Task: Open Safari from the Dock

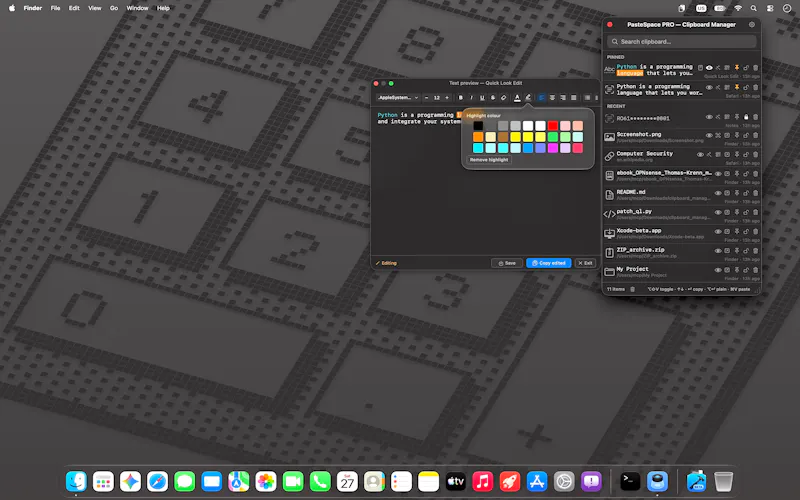Action: tap(157, 481)
